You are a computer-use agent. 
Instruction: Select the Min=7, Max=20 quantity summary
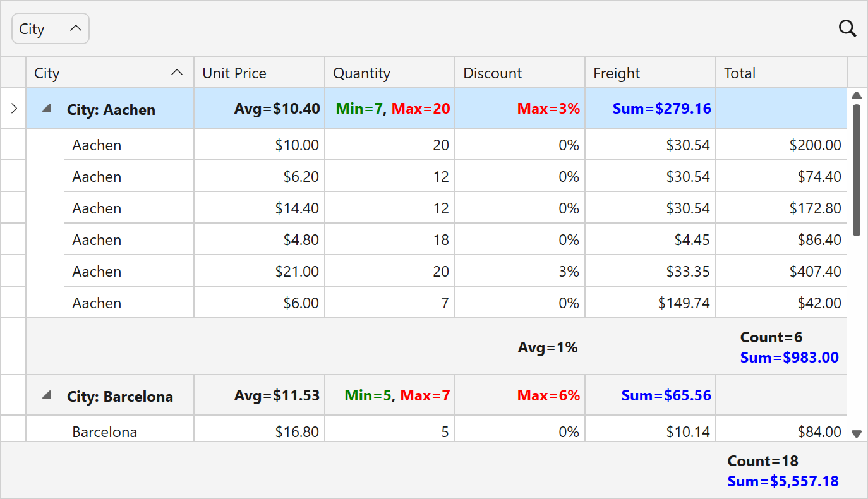tap(393, 109)
